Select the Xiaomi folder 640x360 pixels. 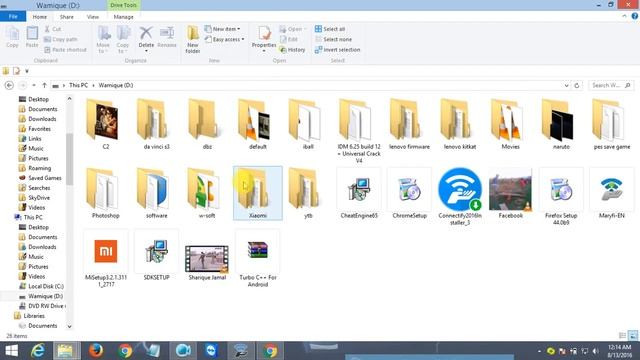258,193
